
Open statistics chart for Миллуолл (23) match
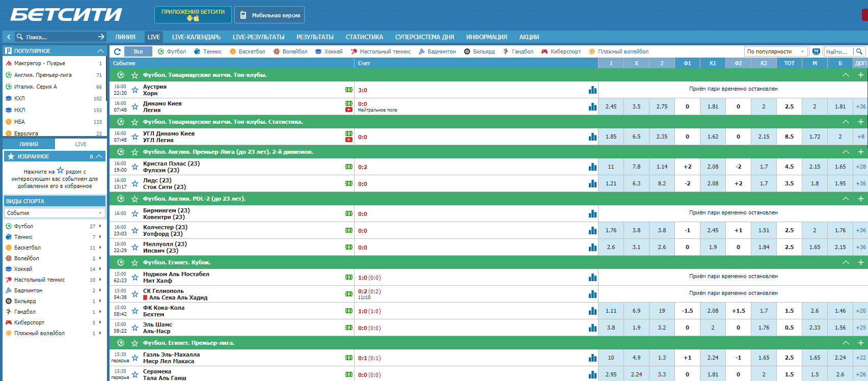tap(592, 248)
